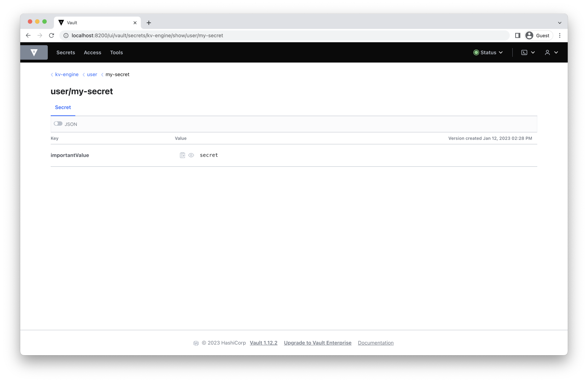Screen dimensions: 588x382
Task: Click the Upgrade to Vault Enterprise link
Action: (x=318, y=343)
